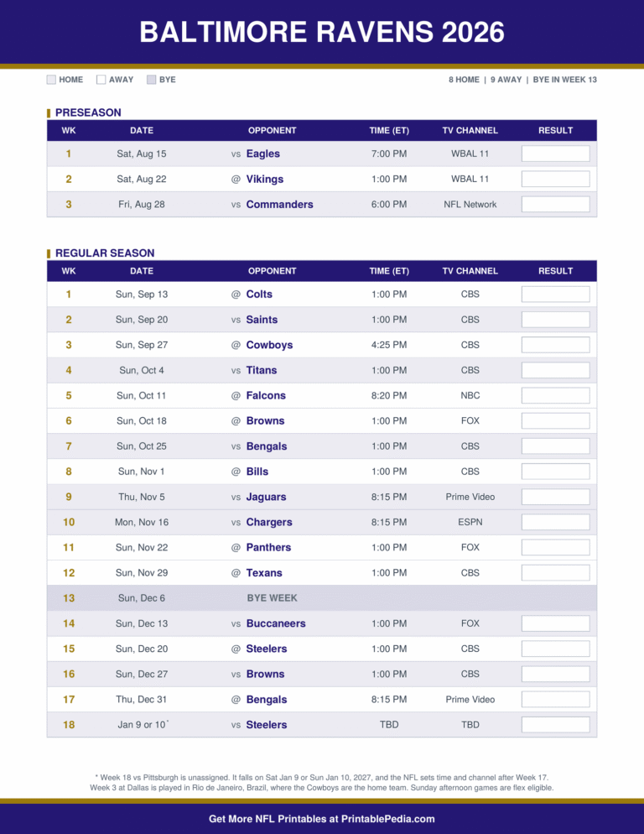The height and width of the screenshot is (834, 644).
Task: Select result field for Week 1 Colts
Action: (555, 295)
